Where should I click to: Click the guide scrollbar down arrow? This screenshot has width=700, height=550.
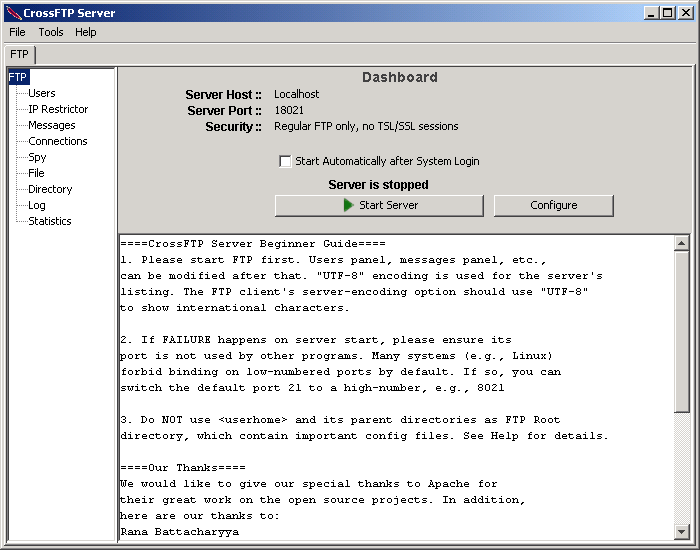(x=681, y=532)
